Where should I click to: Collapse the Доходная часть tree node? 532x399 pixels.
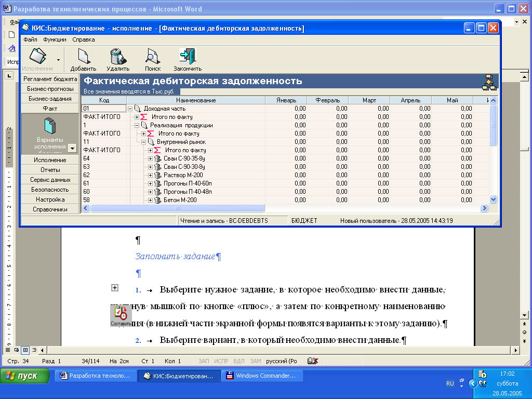coord(130,109)
